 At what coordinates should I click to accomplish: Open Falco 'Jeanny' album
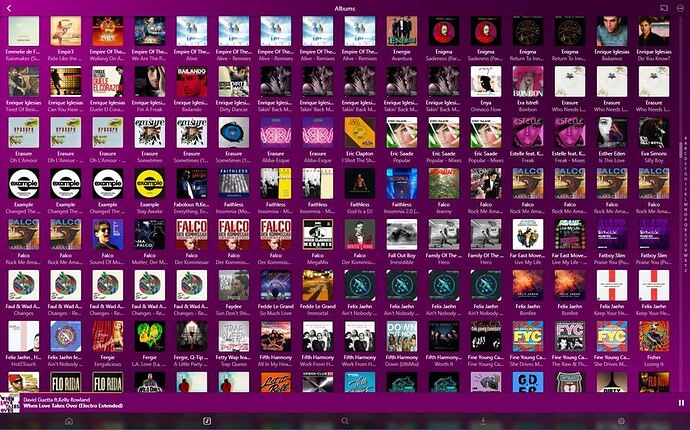444,184
